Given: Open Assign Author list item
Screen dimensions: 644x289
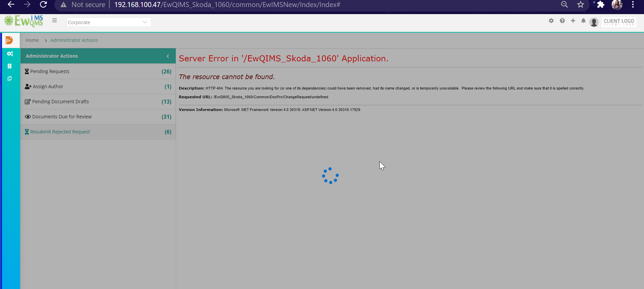Looking at the screenshot, I should click(x=98, y=86).
